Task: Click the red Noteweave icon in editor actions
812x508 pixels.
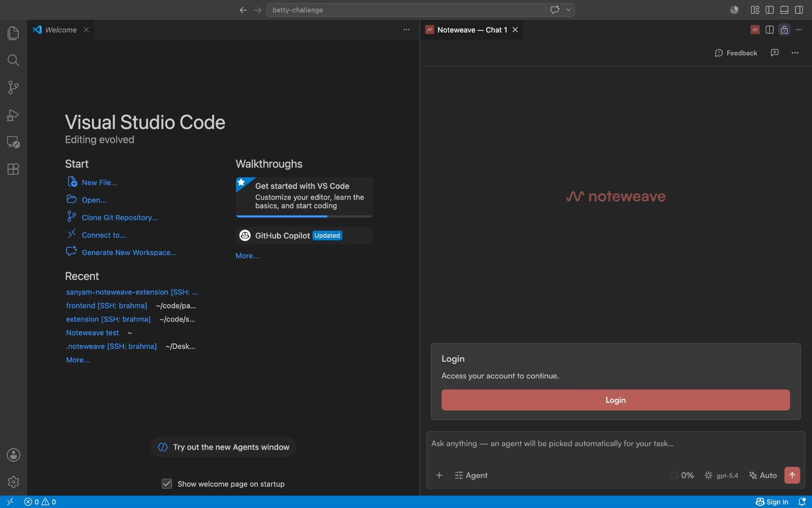Action: [x=755, y=30]
